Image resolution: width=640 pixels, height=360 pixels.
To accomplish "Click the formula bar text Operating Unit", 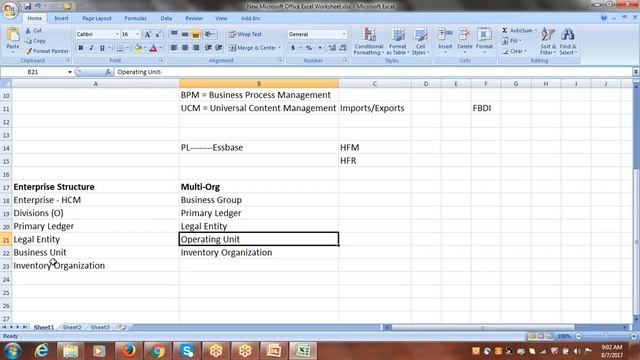I will (x=140, y=72).
